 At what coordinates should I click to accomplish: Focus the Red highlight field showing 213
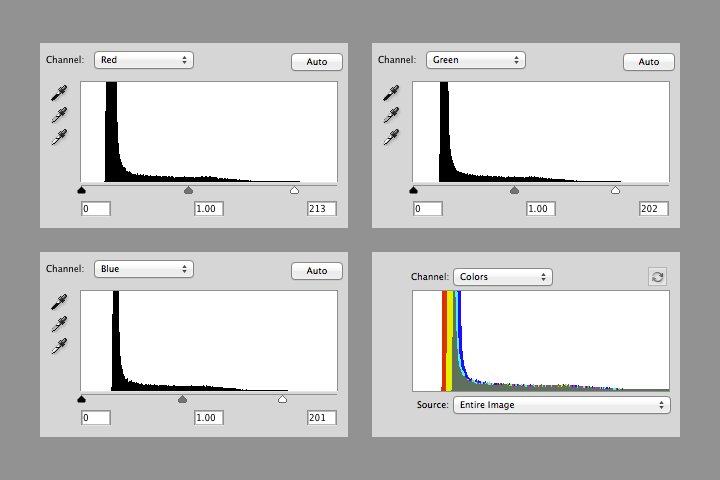point(322,209)
